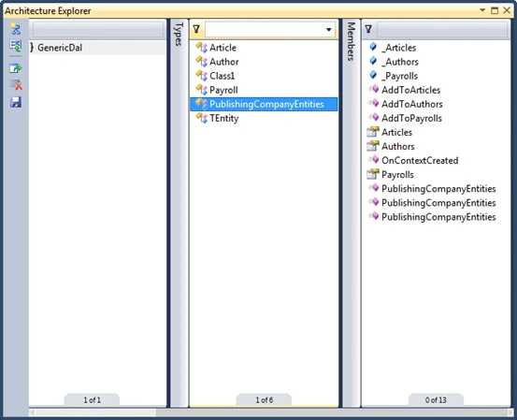Select the Articles property member

(396, 132)
